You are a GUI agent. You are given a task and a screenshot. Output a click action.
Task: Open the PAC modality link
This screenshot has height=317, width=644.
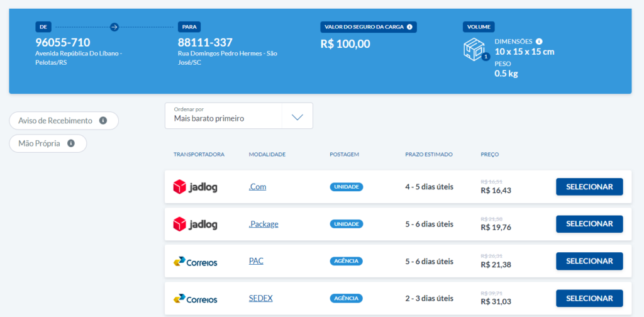pyautogui.click(x=257, y=261)
